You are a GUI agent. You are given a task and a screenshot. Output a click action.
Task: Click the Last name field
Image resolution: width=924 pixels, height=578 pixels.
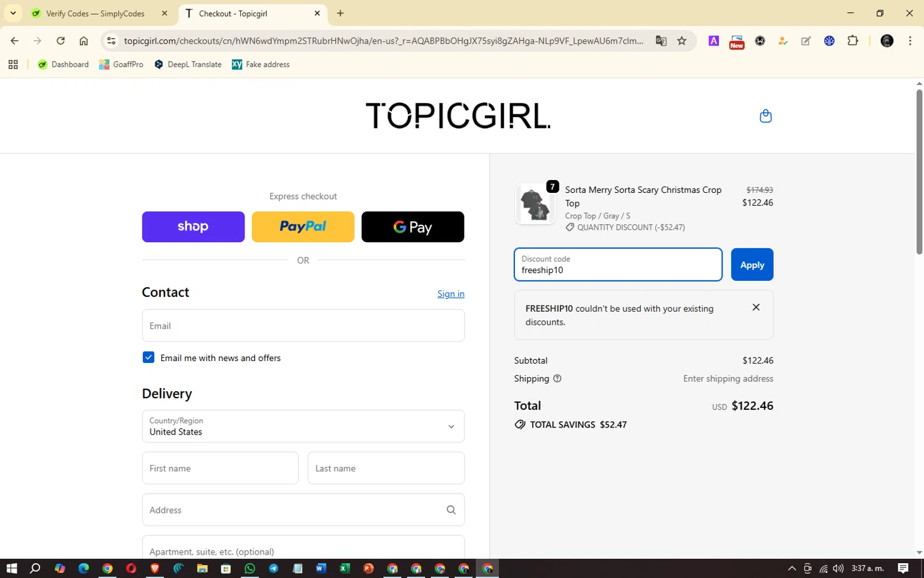[386, 468]
